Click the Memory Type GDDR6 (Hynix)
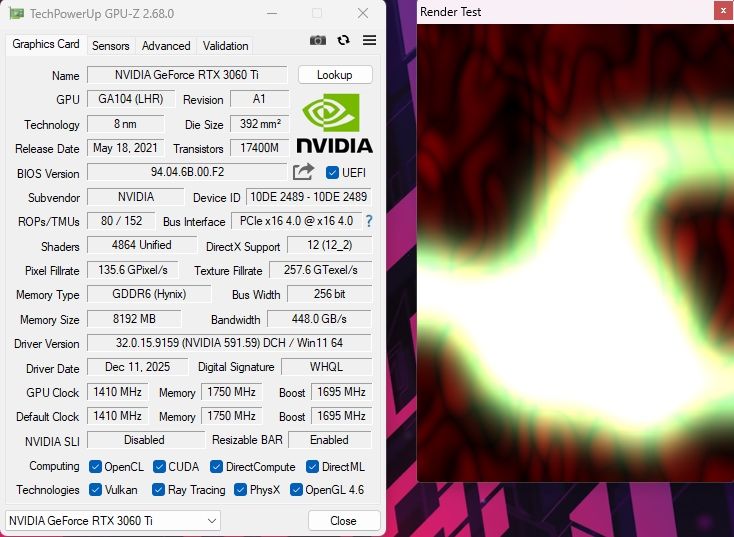This screenshot has height=537, width=734. [x=149, y=294]
